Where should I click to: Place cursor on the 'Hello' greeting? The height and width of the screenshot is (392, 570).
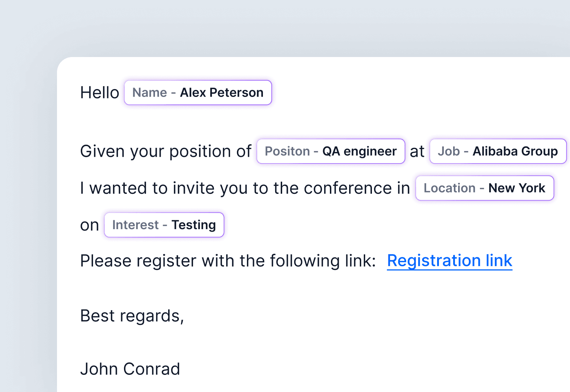pos(100,93)
